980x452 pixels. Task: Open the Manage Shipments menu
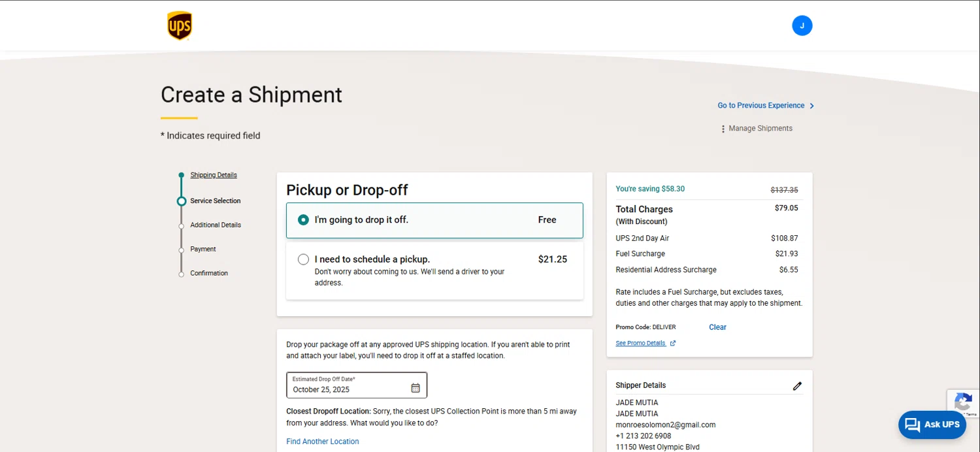point(760,129)
